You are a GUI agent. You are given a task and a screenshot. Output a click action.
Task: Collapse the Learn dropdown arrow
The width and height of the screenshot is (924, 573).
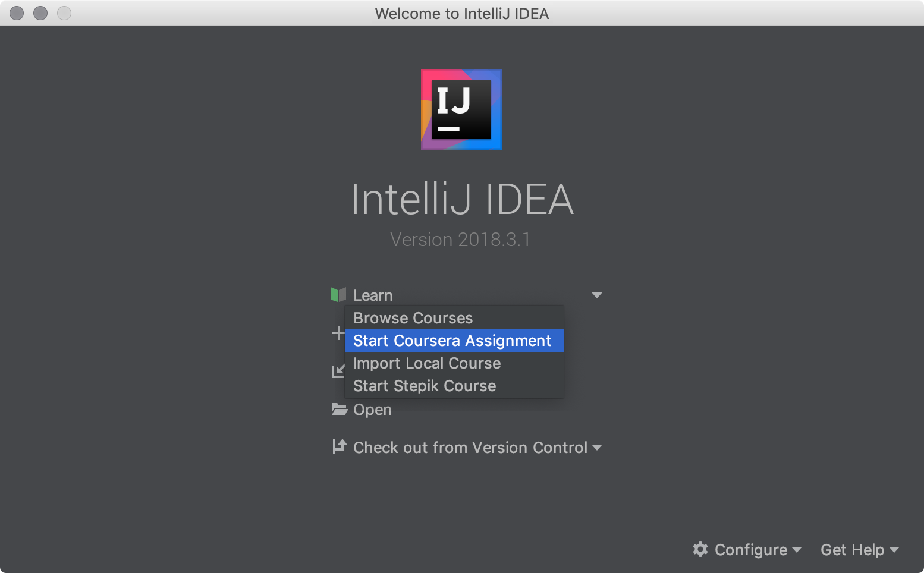(x=597, y=295)
